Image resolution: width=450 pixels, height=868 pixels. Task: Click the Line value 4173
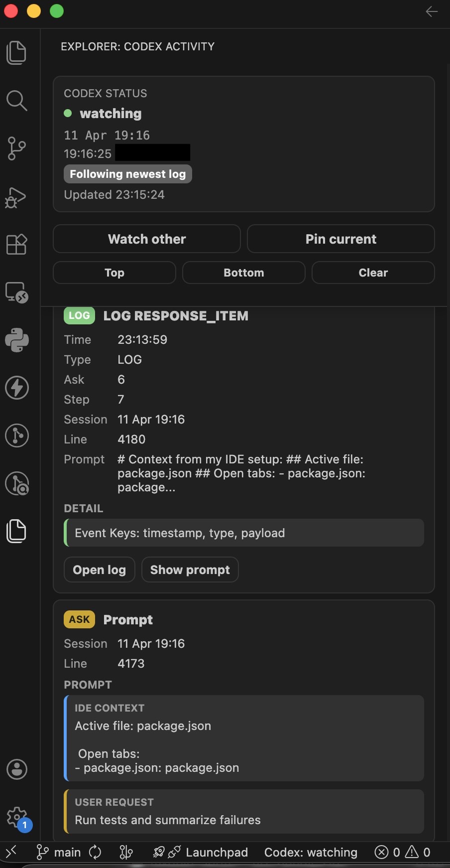pos(131,664)
